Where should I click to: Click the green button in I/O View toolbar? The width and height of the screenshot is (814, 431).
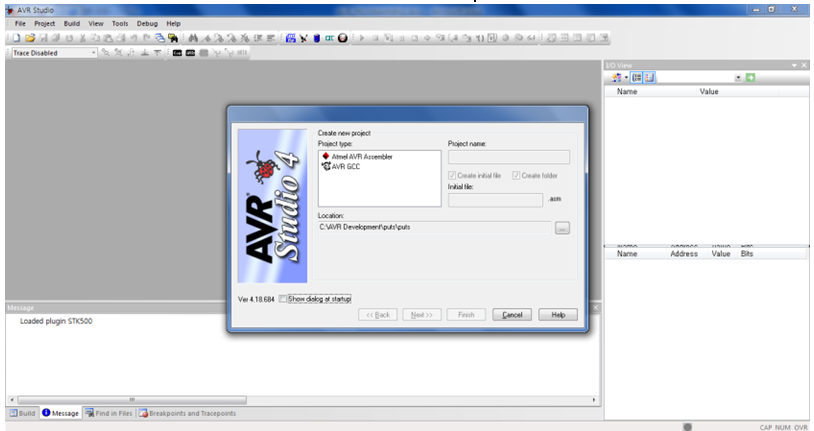[x=750, y=77]
